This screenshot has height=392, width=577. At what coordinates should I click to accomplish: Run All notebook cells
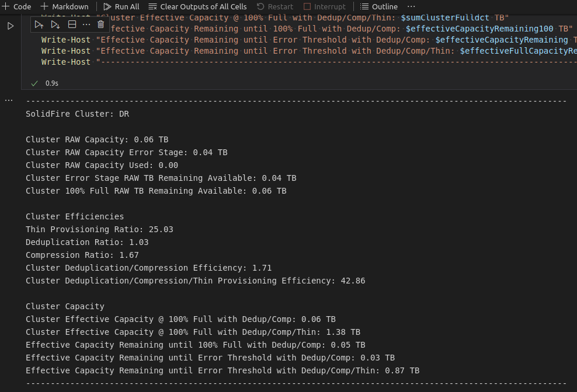click(x=121, y=6)
